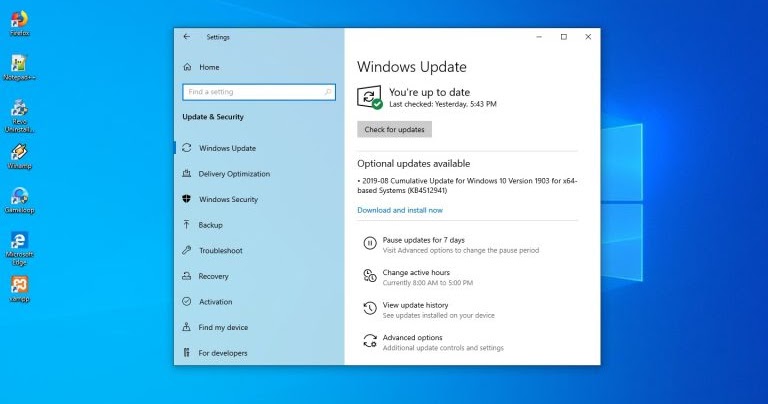Click the clock icon for active hours

point(370,276)
